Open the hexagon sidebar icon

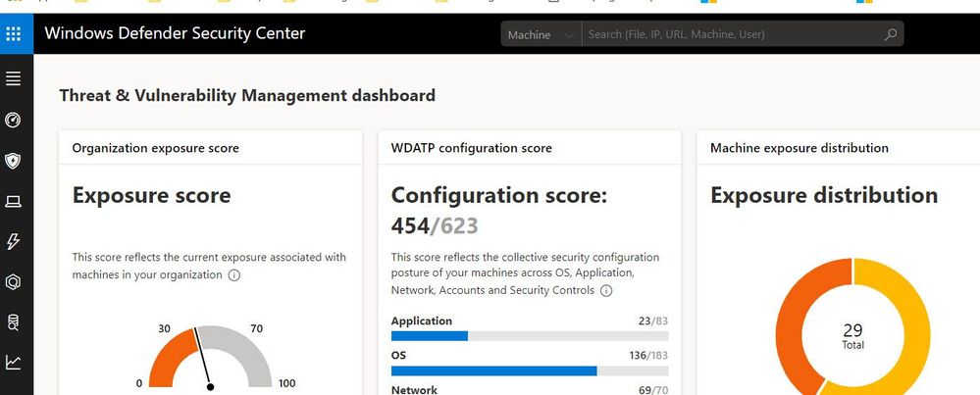point(13,282)
